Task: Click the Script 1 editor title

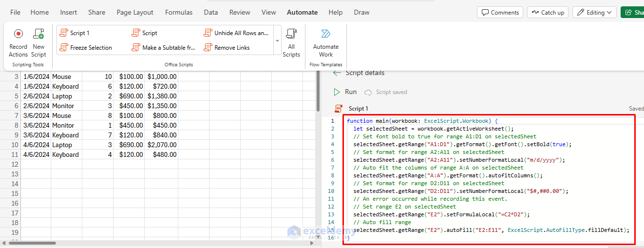Action: pos(359,109)
